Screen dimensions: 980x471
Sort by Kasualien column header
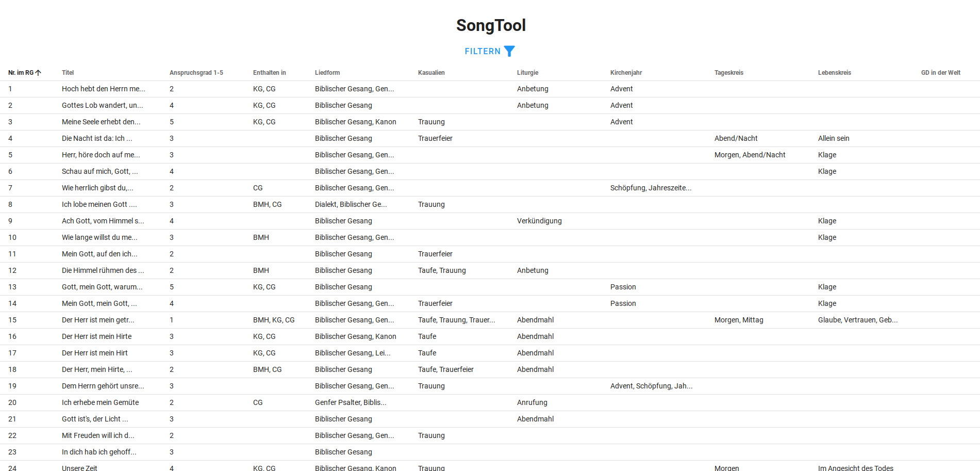pyautogui.click(x=431, y=73)
